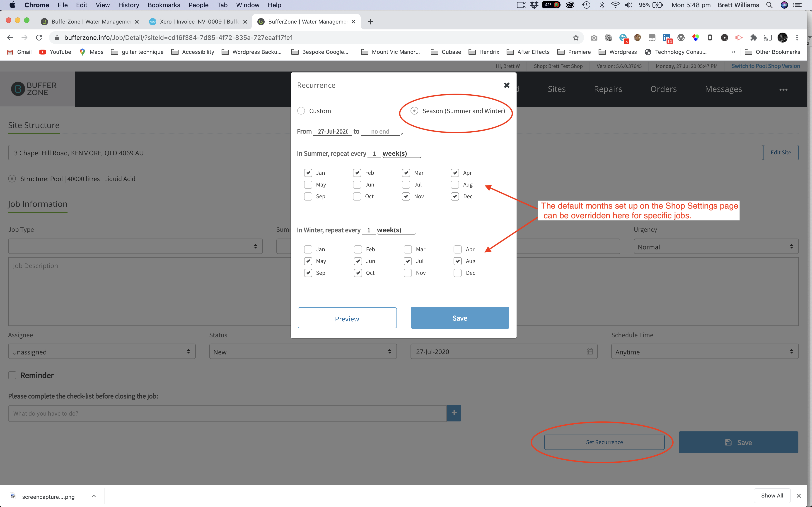Viewport: 812px width, 507px height.
Task: Bookmark this page with the star icon
Action: 576,38
